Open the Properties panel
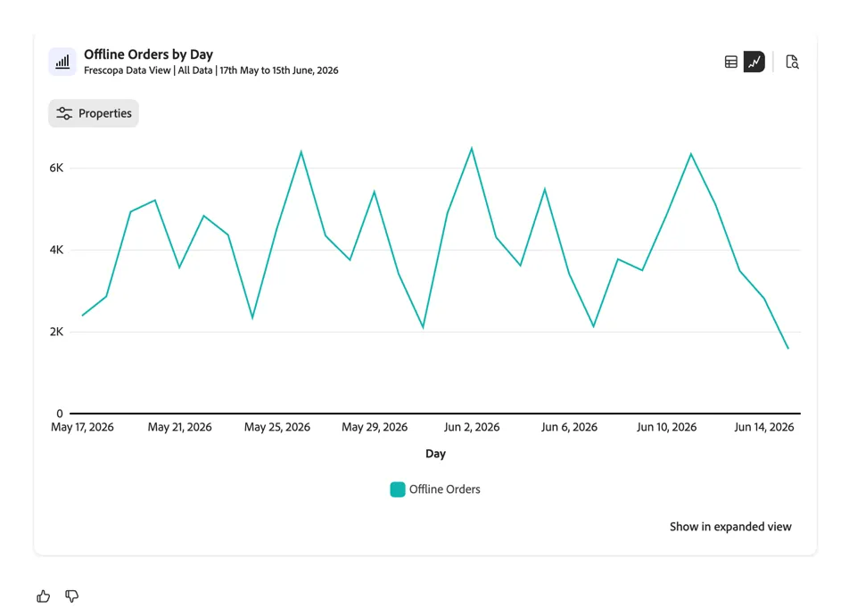The image size is (849, 616). click(94, 113)
